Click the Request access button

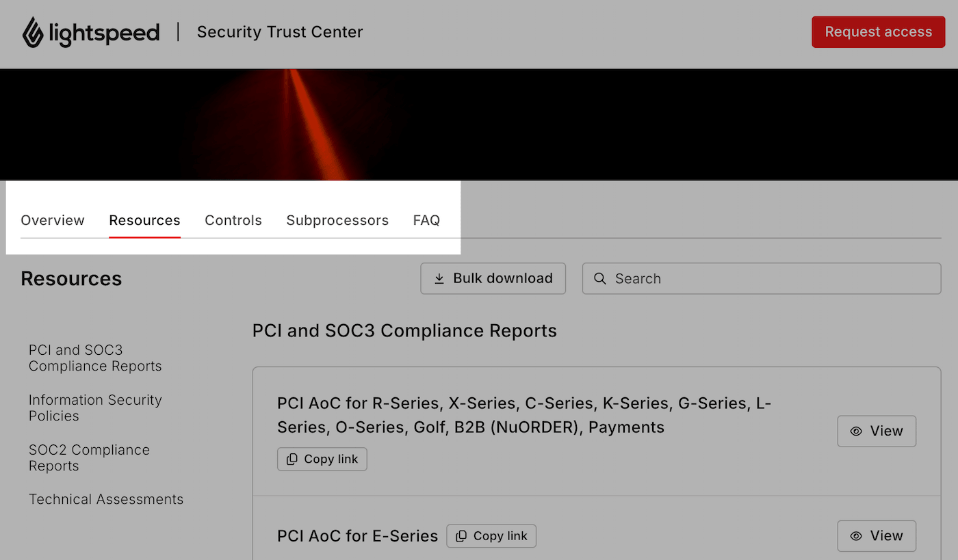[x=878, y=32]
